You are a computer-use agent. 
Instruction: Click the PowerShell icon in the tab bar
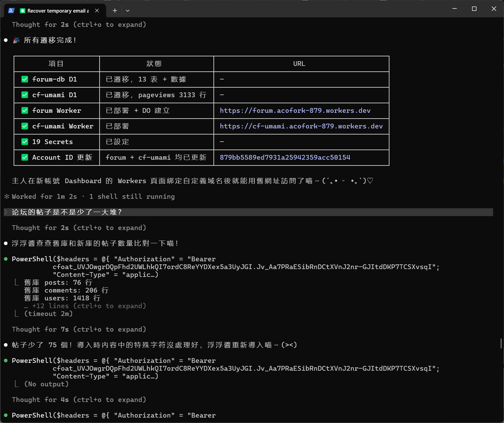11,11
